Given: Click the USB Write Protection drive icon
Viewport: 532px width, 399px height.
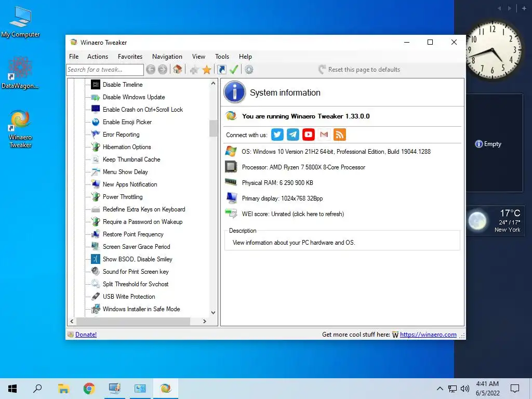Looking at the screenshot, I should (96, 297).
